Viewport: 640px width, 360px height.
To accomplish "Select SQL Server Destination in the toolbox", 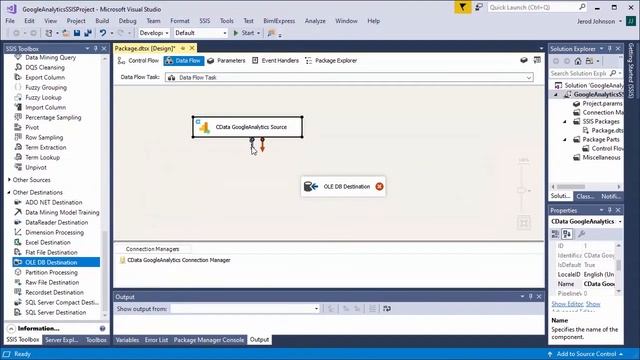I will click(x=56, y=313).
